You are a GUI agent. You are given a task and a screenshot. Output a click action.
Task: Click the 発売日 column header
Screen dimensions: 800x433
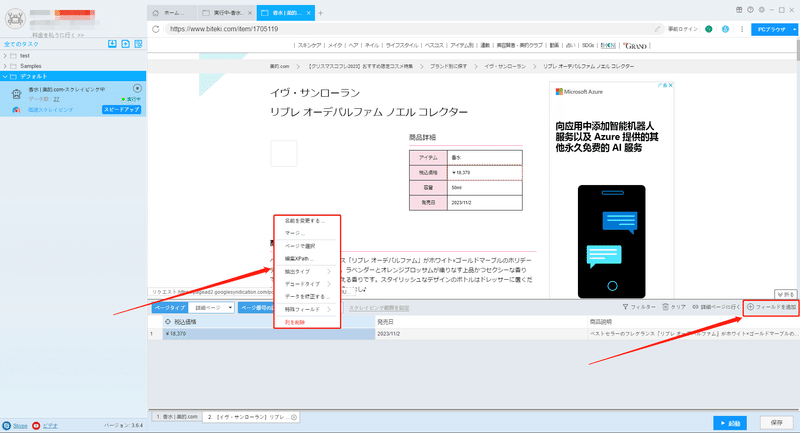480,322
